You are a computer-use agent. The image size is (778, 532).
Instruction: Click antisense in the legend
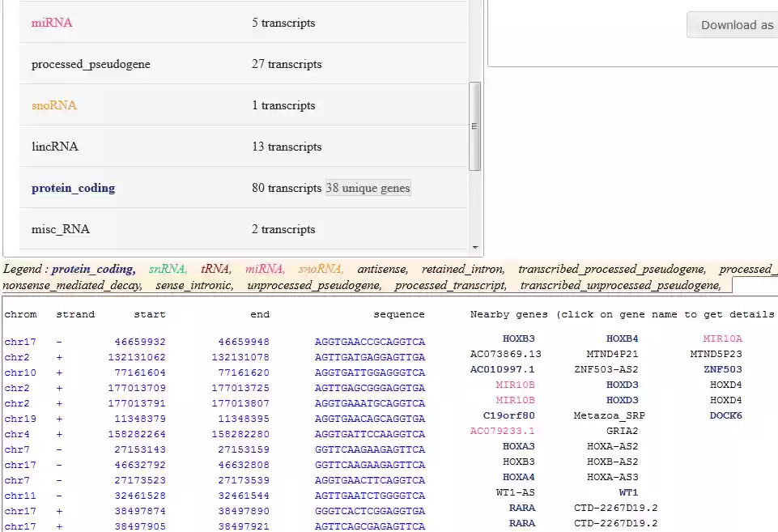(x=382, y=269)
